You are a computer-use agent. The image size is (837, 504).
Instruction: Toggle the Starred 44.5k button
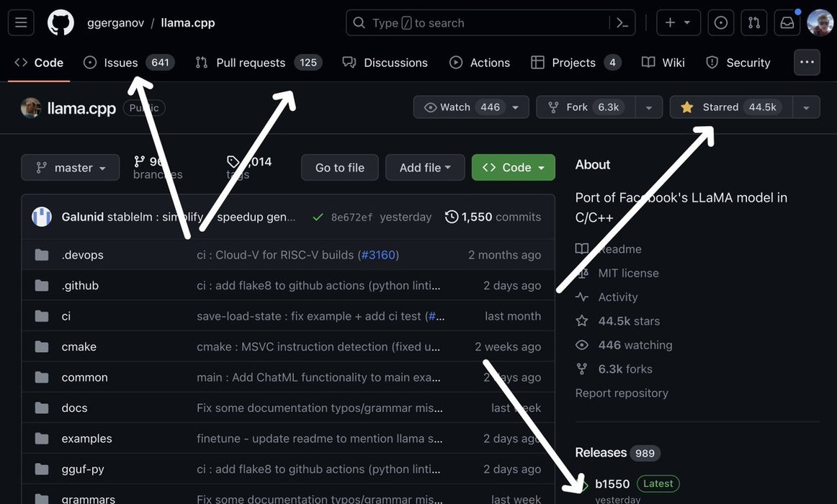point(731,107)
